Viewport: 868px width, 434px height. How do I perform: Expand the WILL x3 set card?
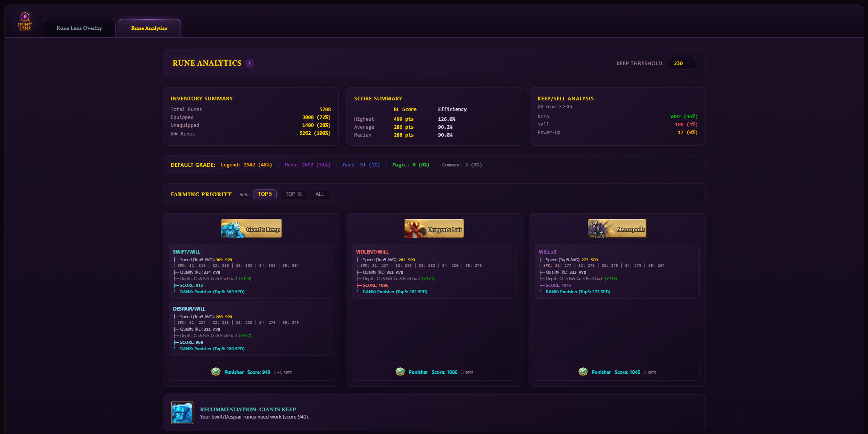[547, 251]
